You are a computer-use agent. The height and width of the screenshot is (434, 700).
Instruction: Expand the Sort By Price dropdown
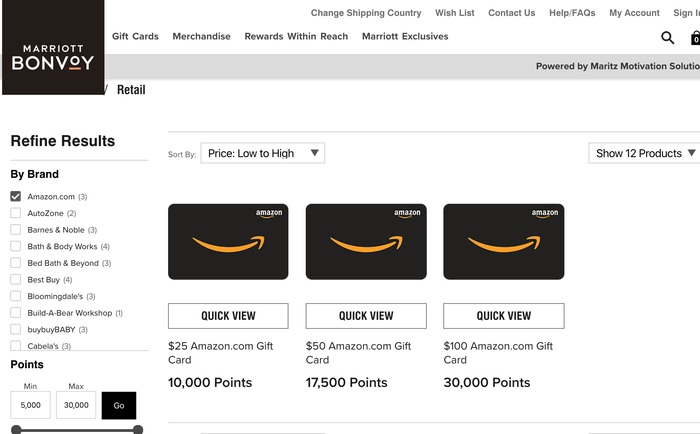point(262,153)
